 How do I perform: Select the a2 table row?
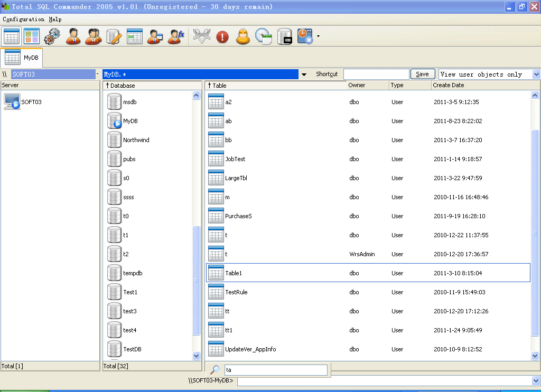tap(368, 102)
